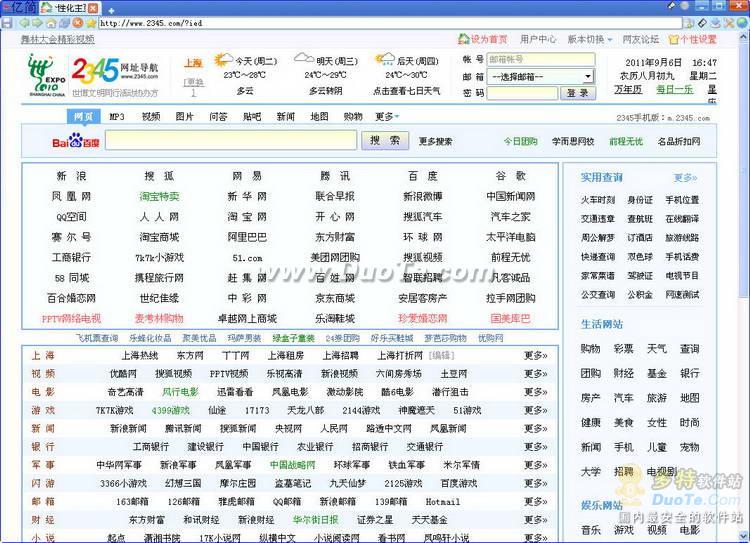The image size is (750, 543).
Task: Click the crossed tools icon in toolbar
Action: point(728,23)
